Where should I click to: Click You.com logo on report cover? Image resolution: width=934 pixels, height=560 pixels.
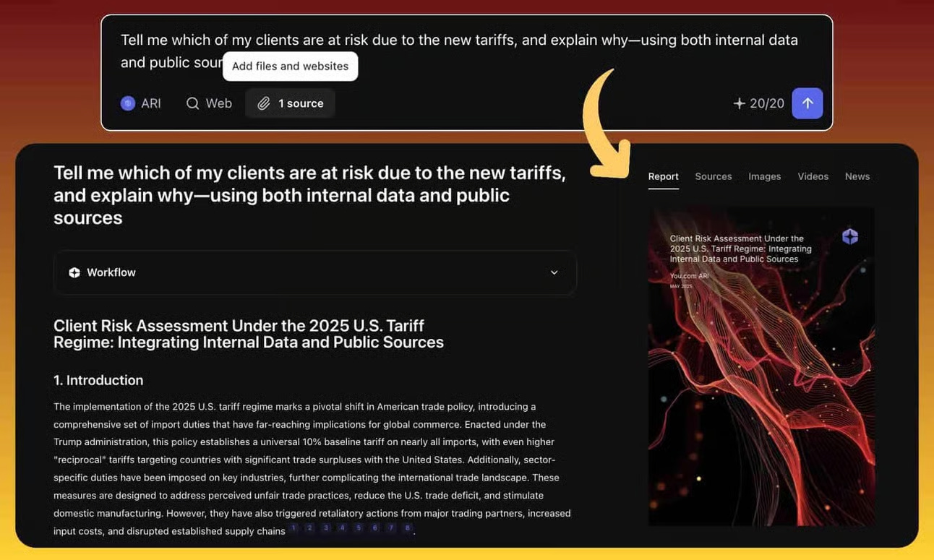click(x=850, y=236)
